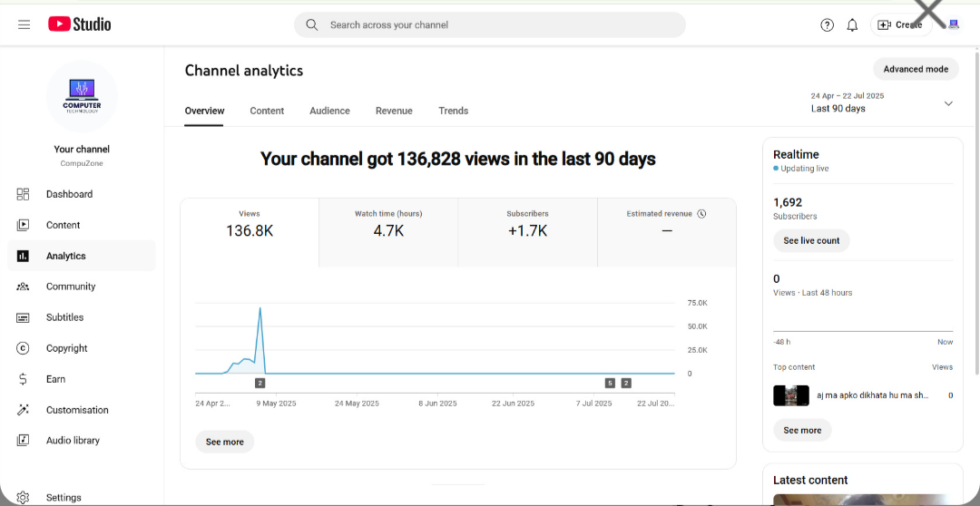This screenshot has height=506, width=980.
Task: Open the Community menu label
Action: coord(71,287)
